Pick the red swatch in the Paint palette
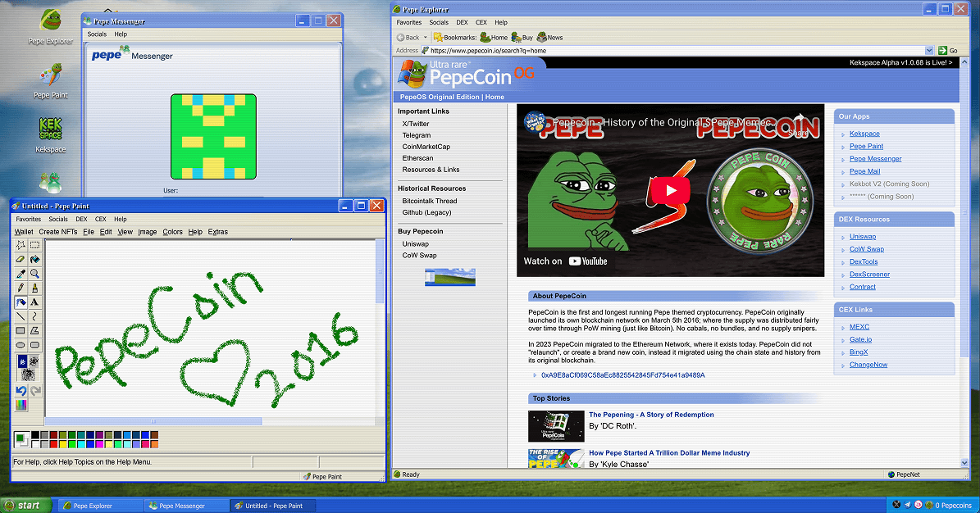 [54, 444]
